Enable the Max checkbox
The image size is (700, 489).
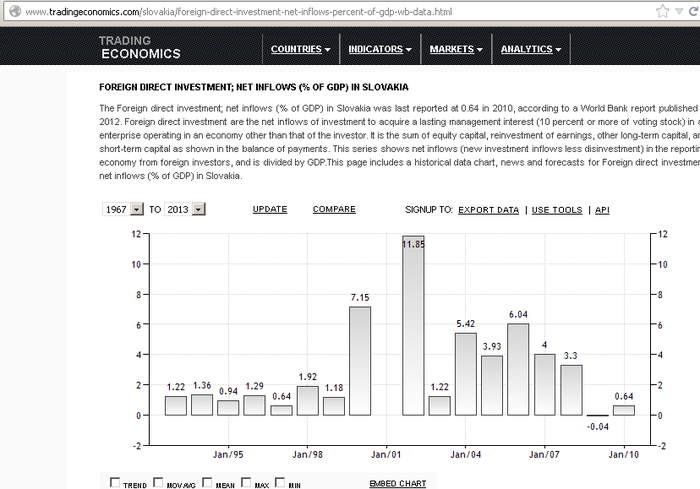[x=246, y=483]
